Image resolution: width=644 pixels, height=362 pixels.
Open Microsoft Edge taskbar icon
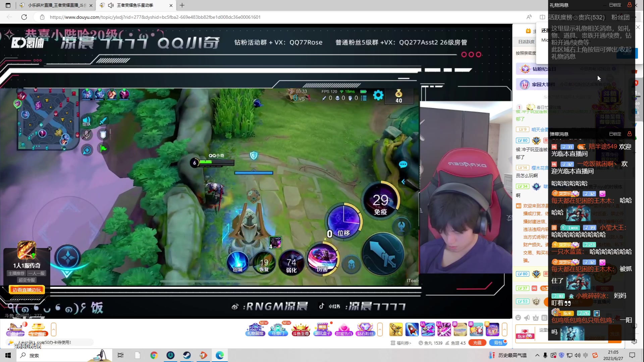[x=220, y=355]
